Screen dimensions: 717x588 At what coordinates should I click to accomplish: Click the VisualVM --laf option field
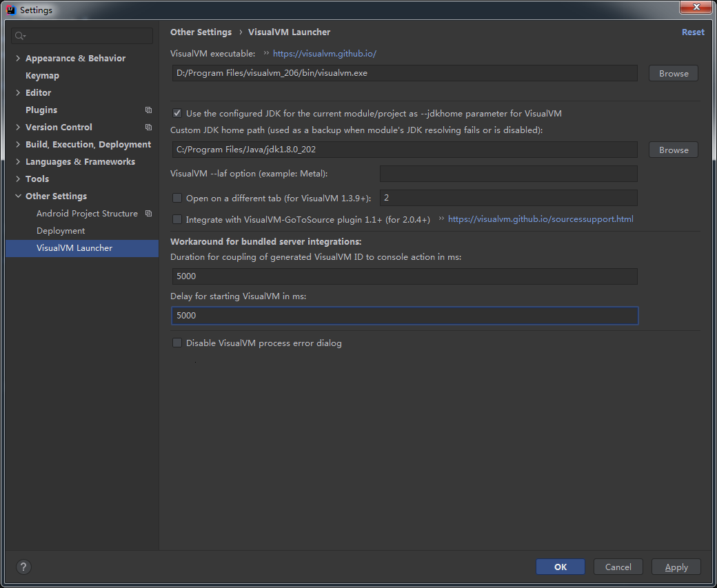coord(509,174)
